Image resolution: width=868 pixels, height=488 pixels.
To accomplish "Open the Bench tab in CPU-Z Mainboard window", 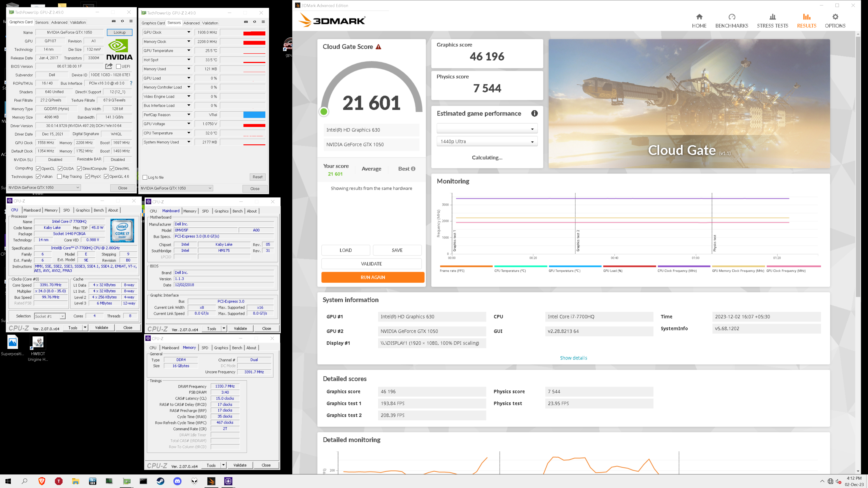I will pos(237,211).
